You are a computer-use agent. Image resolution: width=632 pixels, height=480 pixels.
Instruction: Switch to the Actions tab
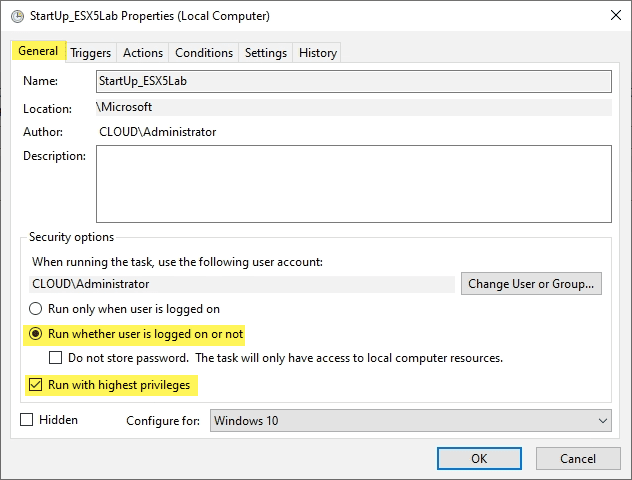point(143,53)
